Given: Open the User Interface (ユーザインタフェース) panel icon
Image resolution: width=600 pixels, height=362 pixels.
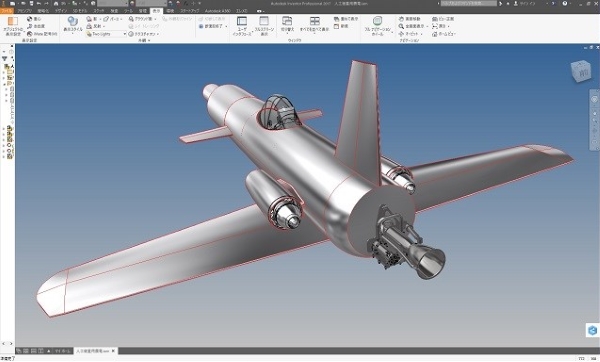Looking at the screenshot, I should click(x=242, y=21).
